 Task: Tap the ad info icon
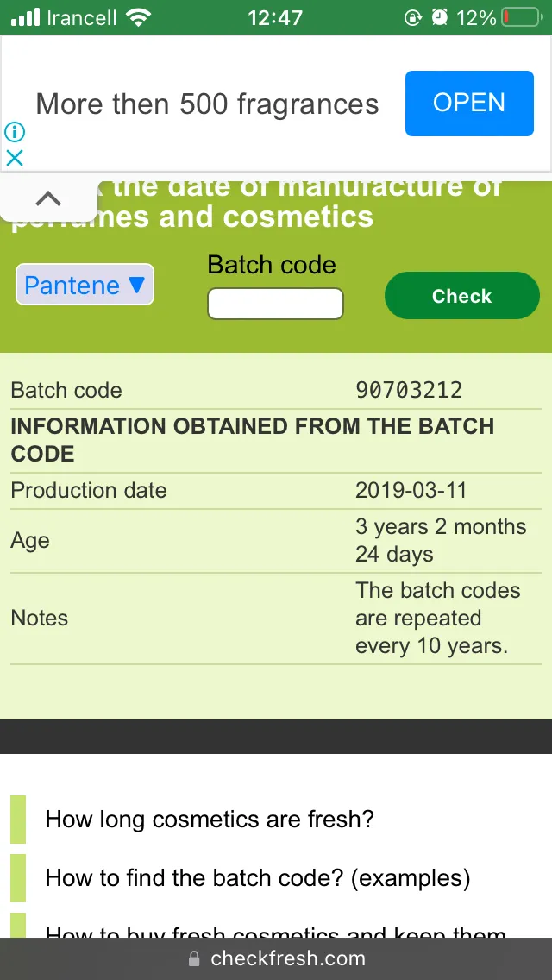pos(15,132)
